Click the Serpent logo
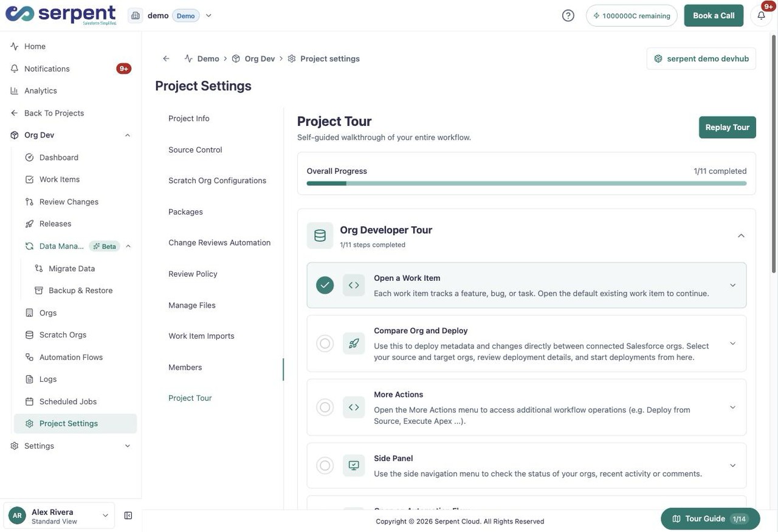The height and width of the screenshot is (532, 778). [x=61, y=15]
